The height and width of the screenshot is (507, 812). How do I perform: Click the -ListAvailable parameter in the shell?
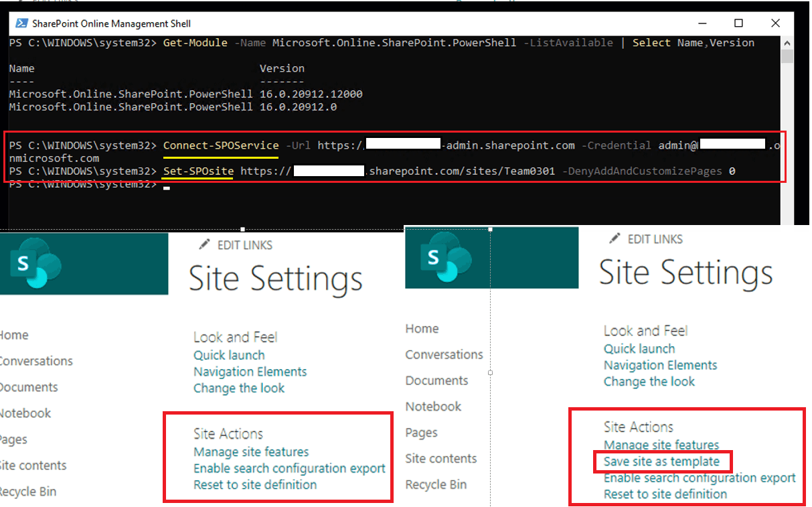click(568, 43)
